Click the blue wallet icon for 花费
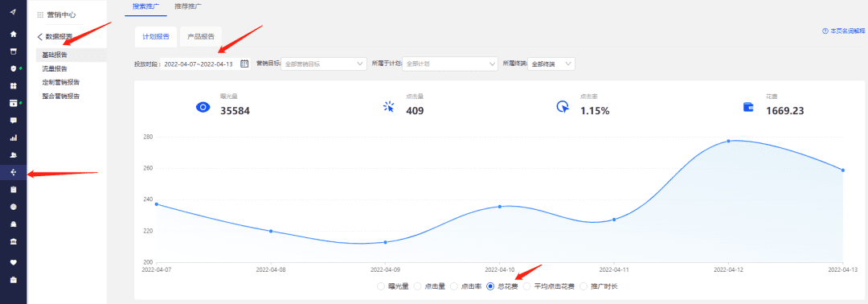Image resolution: width=868 pixels, height=304 pixels. click(x=748, y=107)
